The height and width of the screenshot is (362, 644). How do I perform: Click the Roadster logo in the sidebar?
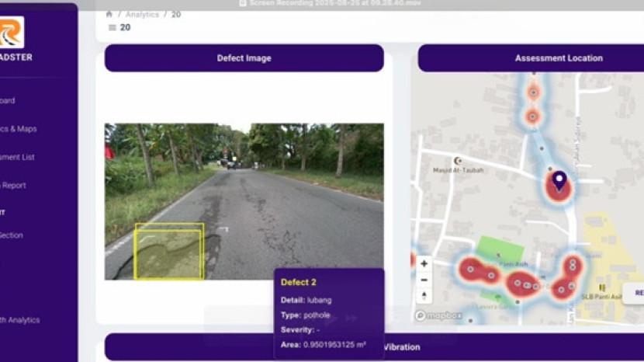coord(11,33)
